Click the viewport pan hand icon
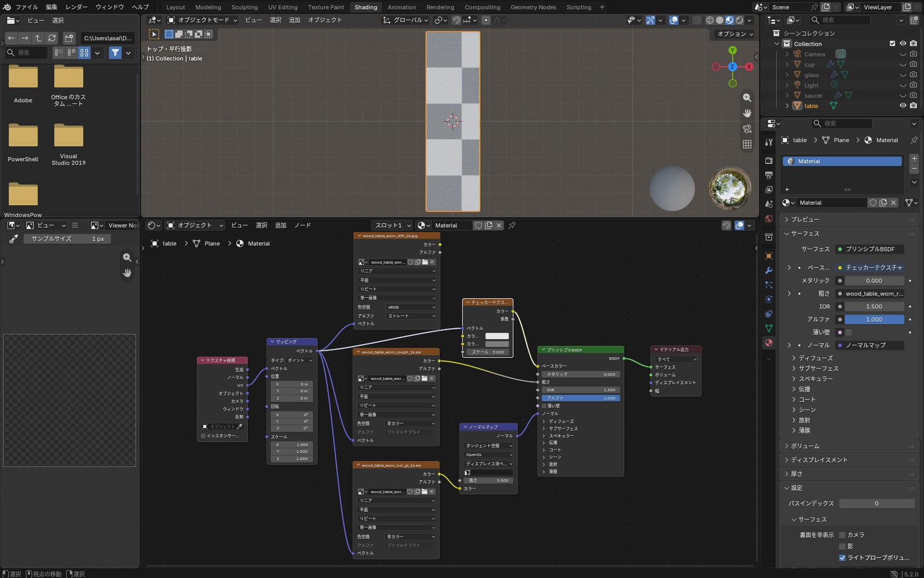924x578 pixels. (x=747, y=113)
